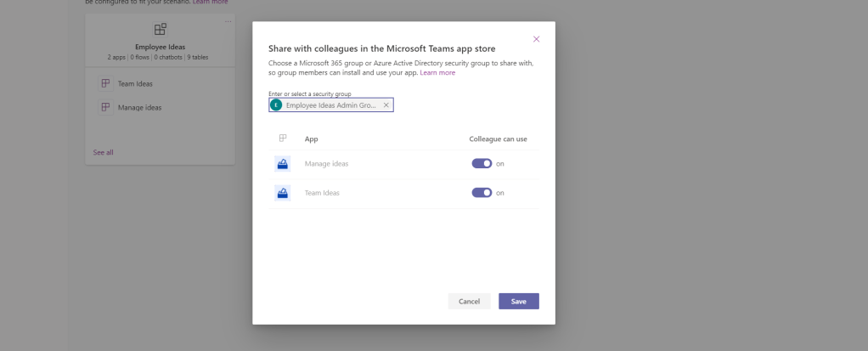The image size is (868, 351).
Task: Click the Manage ideas icon in the card
Action: point(106,107)
